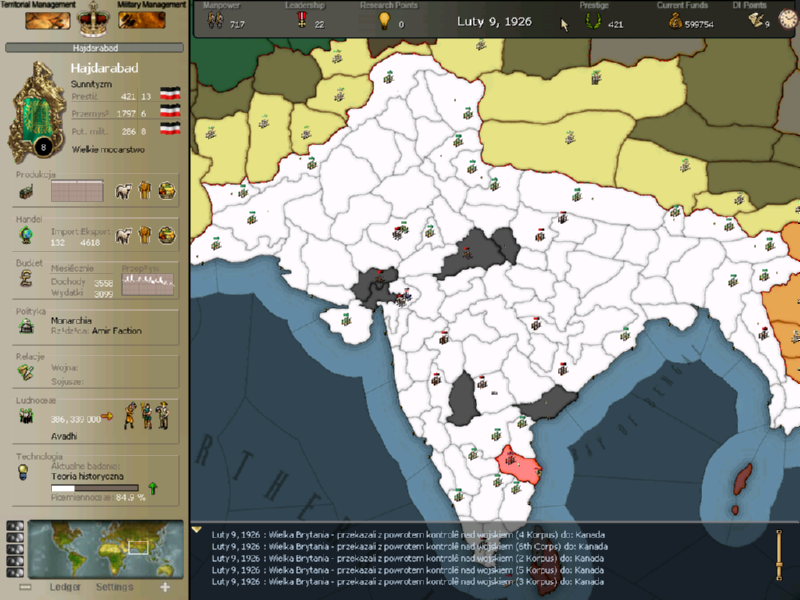Click the Research Points bulb icon
The width and height of the screenshot is (800, 600).
(384, 20)
